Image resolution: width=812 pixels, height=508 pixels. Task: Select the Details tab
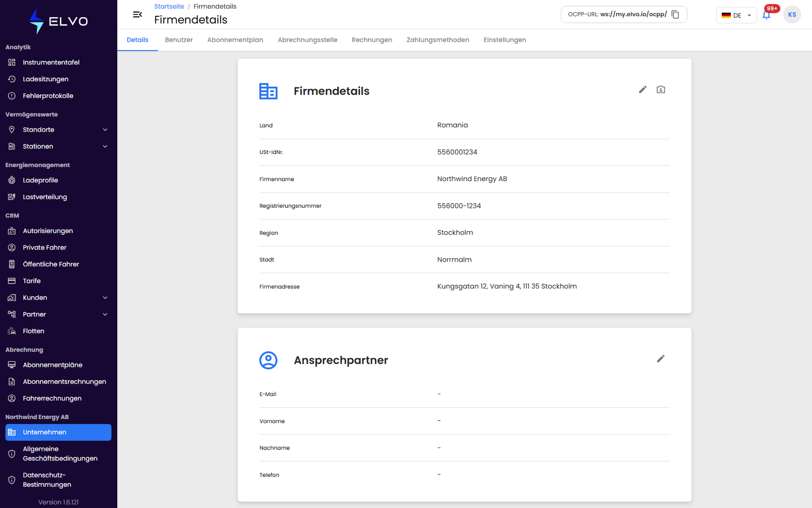tap(138, 40)
